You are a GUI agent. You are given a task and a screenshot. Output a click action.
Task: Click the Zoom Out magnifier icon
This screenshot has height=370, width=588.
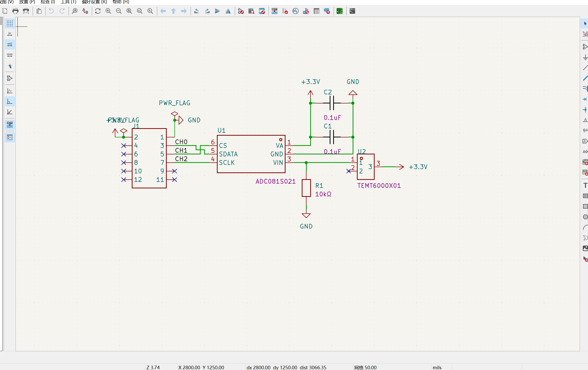(x=119, y=11)
